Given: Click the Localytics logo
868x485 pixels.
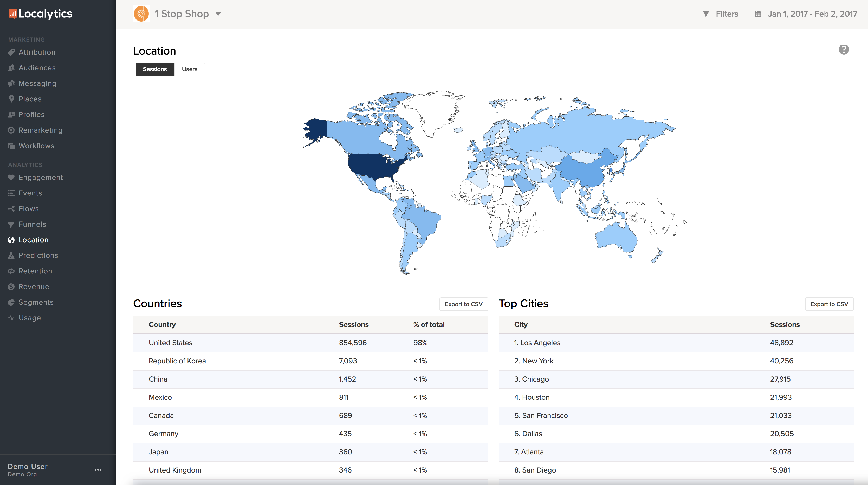Looking at the screenshot, I should [40, 14].
